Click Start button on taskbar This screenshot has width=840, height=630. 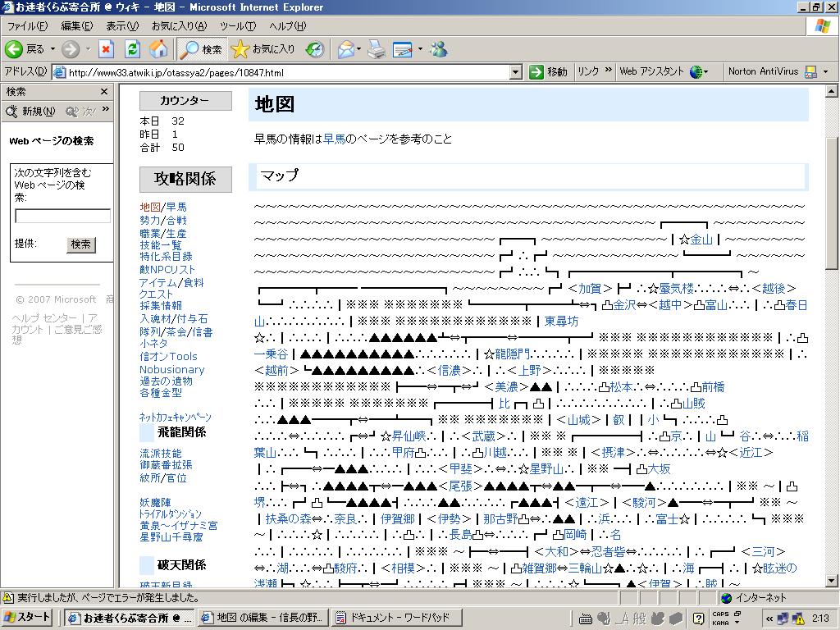click(x=30, y=618)
